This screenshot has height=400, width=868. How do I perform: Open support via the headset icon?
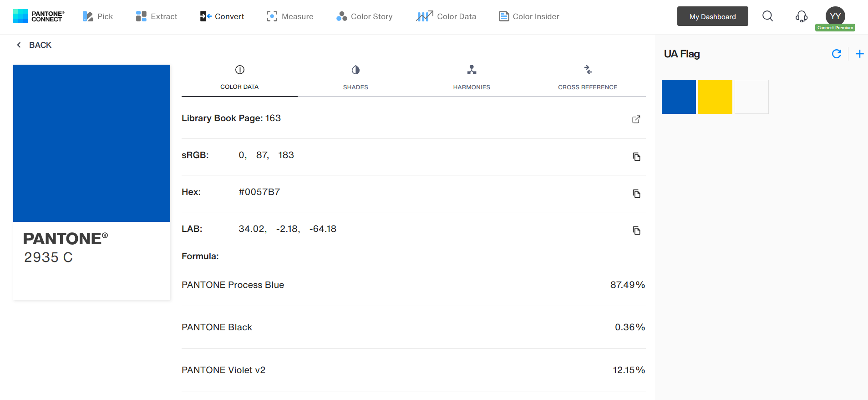802,16
